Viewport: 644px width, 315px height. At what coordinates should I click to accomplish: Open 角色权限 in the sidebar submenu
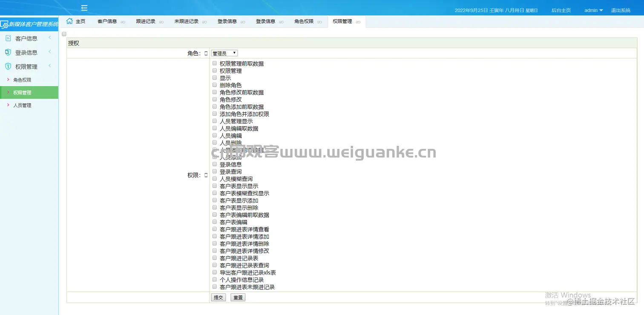pos(22,80)
